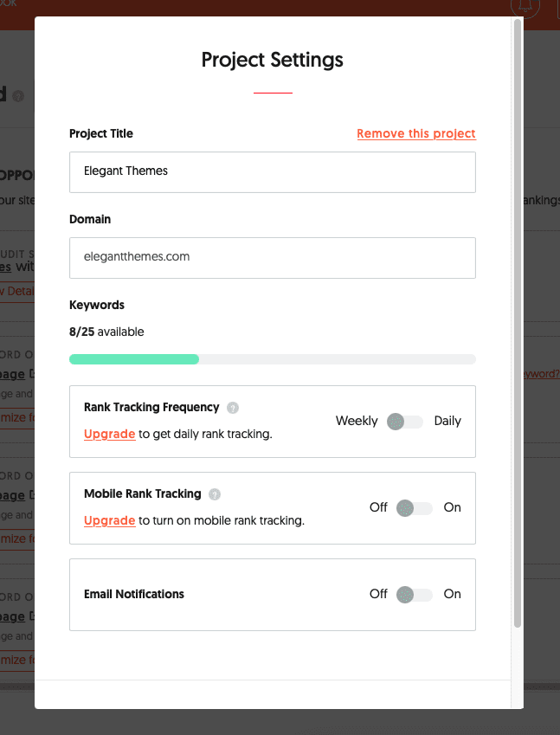Click the Remove this project link

(x=416, y=133)
